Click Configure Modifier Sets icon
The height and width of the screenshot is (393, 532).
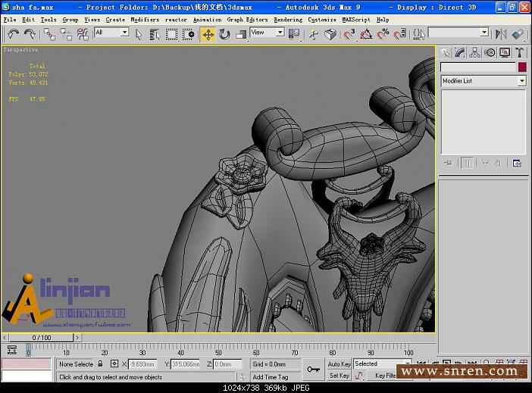[x=517, y=163]
